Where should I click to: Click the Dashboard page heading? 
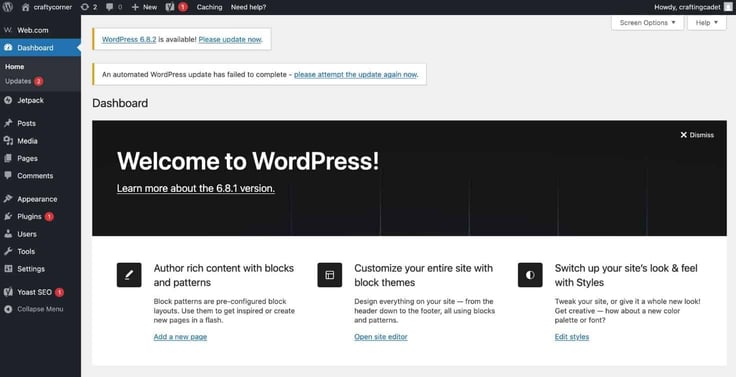[x=120, y=103]
